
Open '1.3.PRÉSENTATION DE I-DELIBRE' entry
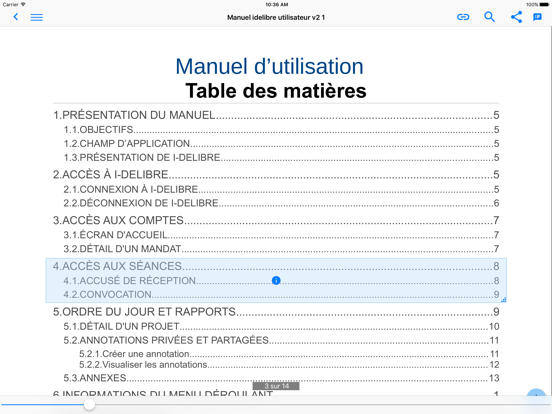click(x=281, y=157)
